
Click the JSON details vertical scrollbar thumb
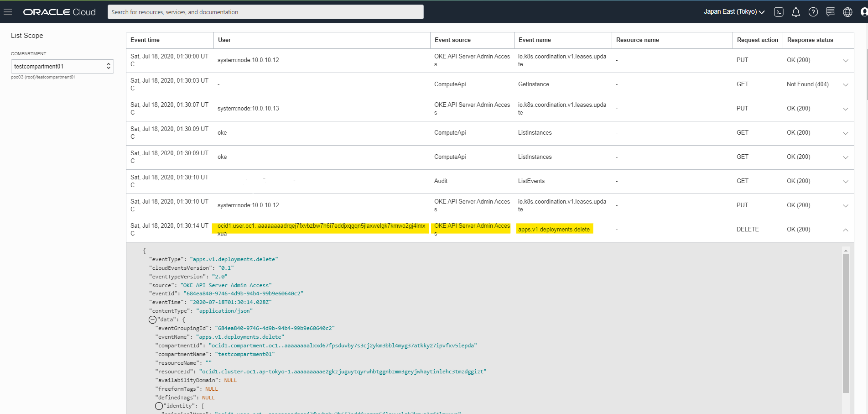[846, 323]
